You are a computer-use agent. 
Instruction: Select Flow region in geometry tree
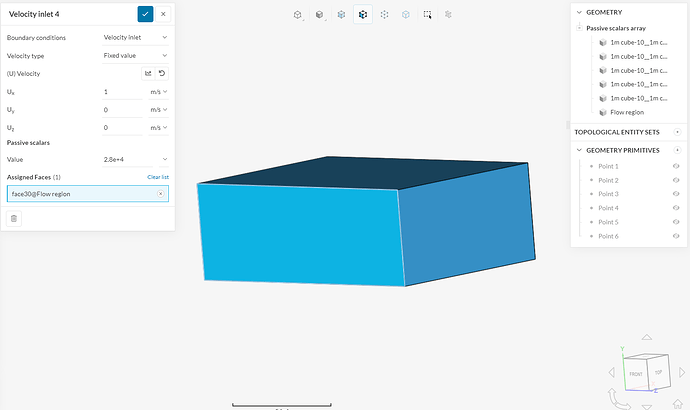[627, 113]
